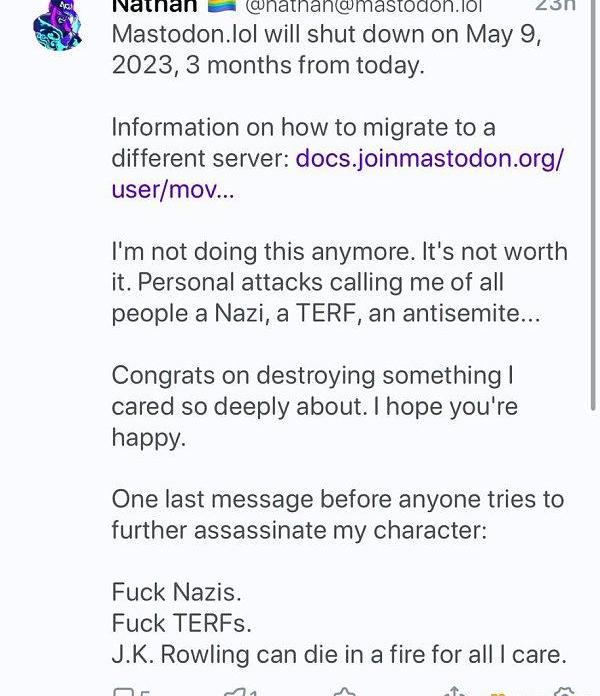Viewport: 600px width, 696px height.
Task: Boost the post with the boost icon
Action: point(235,691)
